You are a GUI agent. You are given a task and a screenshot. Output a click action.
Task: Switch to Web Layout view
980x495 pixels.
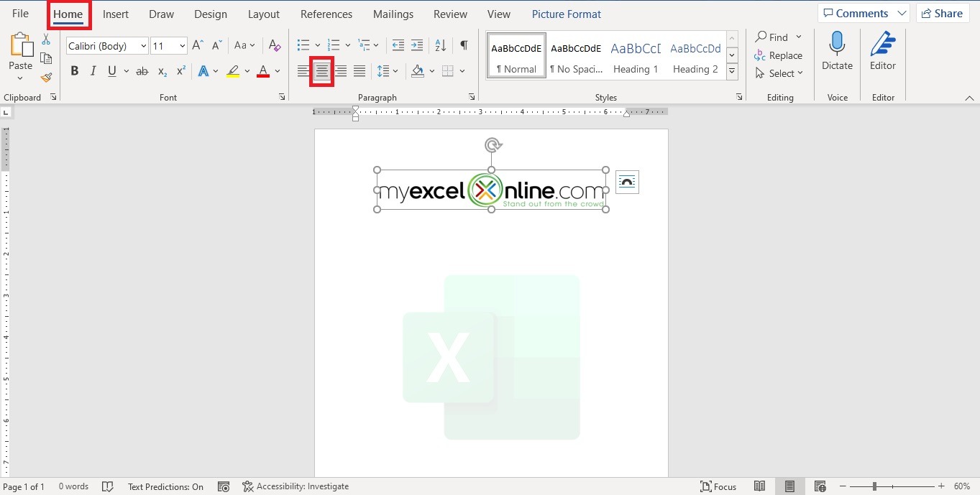point(820,486)
